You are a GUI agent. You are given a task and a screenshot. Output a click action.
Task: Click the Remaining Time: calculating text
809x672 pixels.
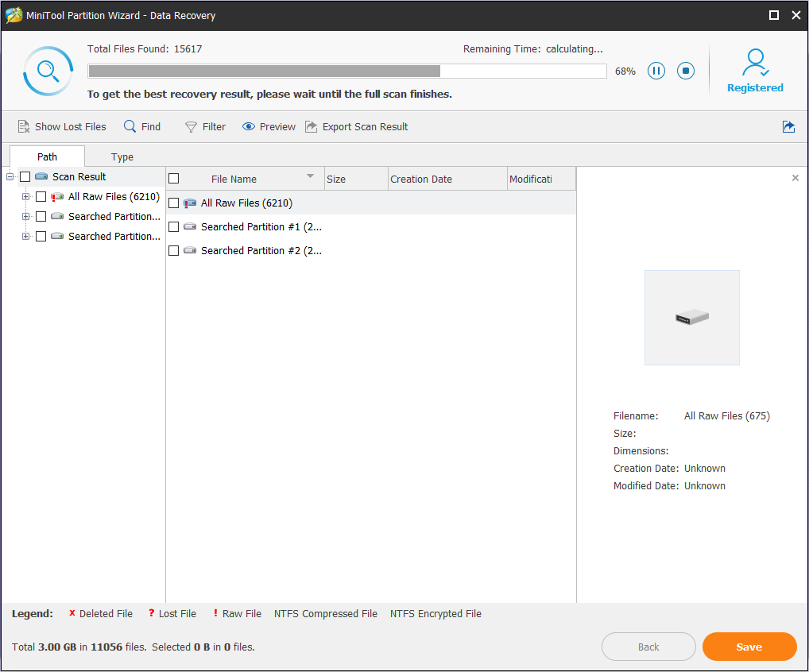[x=532, y=49]
